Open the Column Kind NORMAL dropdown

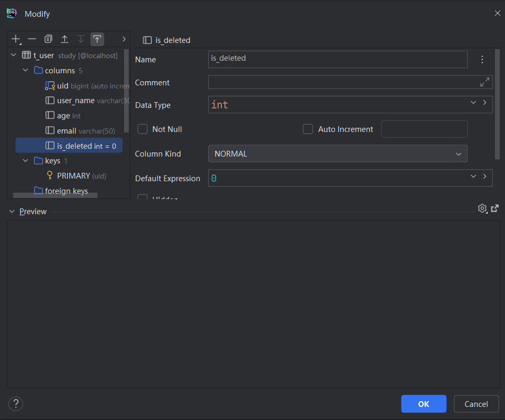pos(338,154)
